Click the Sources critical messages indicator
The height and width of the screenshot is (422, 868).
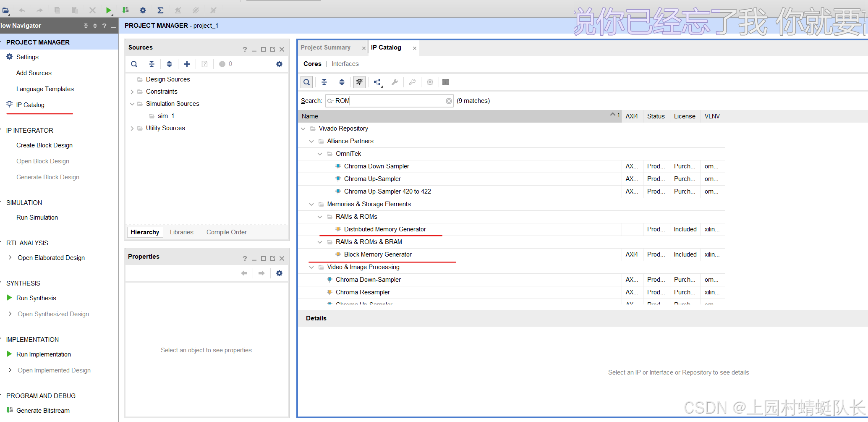pyautogui.click(x=225, y=64)
